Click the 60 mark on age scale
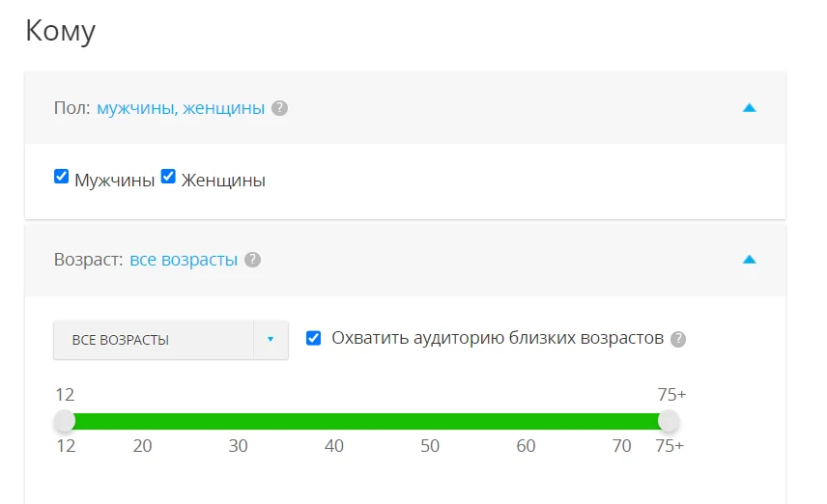827x504 pixels. pyautogui.click(x=526, y=446)
